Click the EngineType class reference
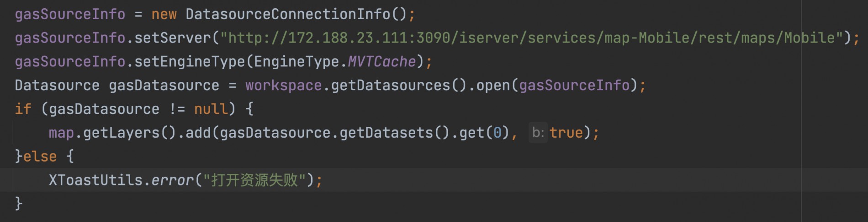The width and height of the screenshot is (868, 222). (x=296, y=62)
